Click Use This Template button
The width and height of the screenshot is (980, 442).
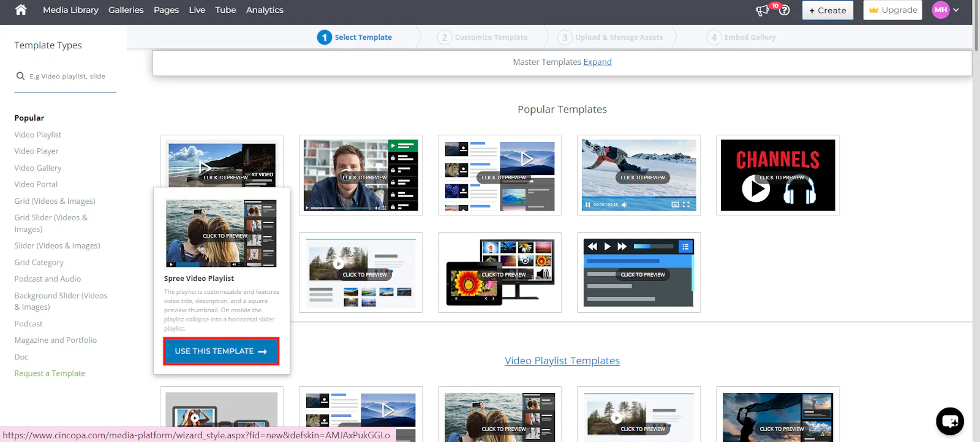(x=221, y=351)
